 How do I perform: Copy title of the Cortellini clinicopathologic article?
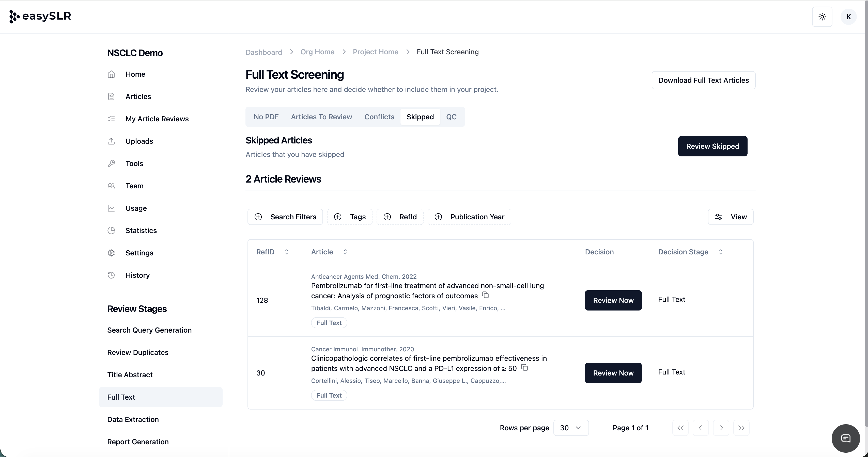(525, 367)
